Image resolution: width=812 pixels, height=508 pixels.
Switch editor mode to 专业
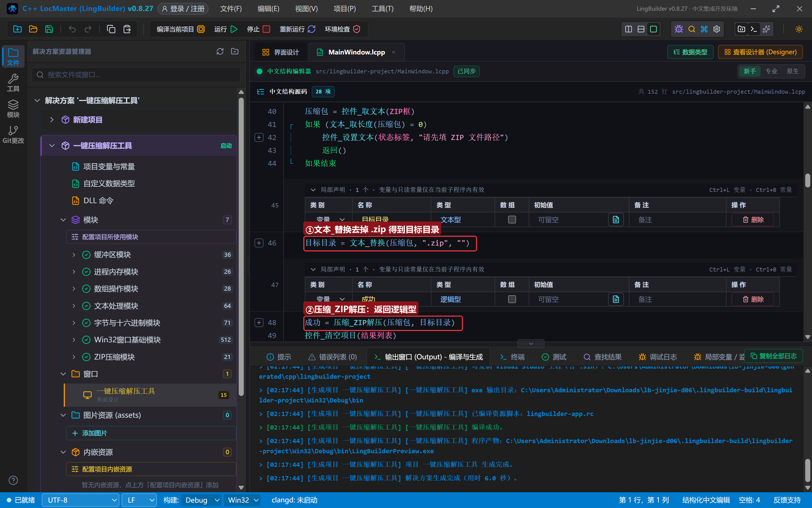coord(771,71)
